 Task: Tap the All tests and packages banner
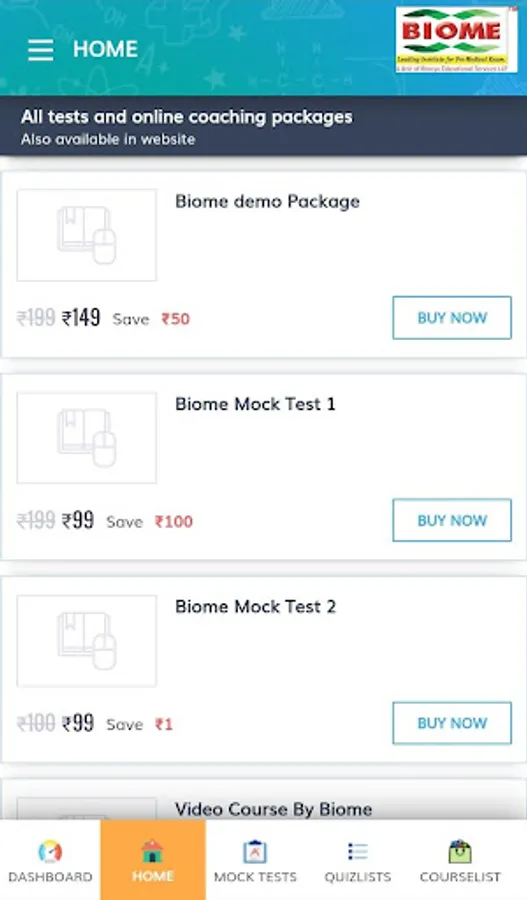[264, 126]
